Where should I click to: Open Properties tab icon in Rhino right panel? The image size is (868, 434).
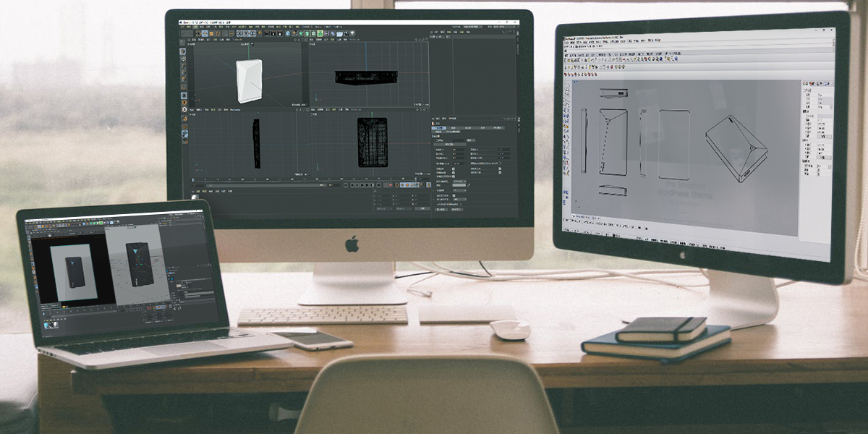pos(804,84)
